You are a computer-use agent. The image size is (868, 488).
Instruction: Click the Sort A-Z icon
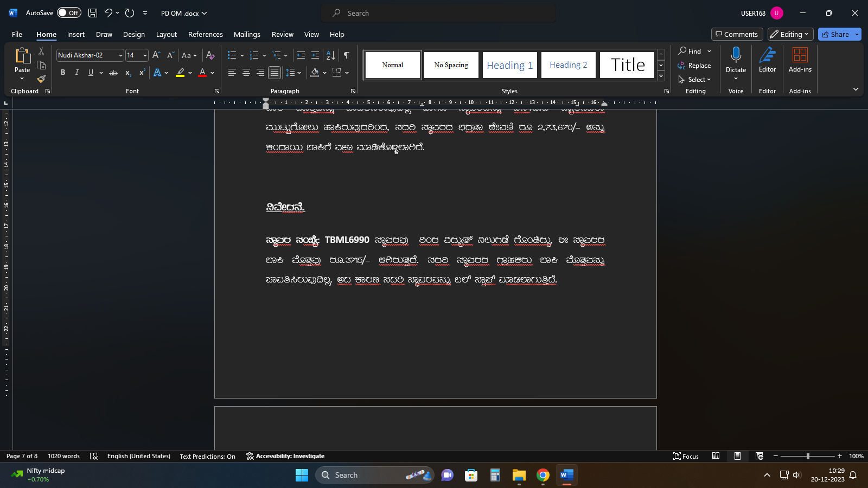point(330,55)
